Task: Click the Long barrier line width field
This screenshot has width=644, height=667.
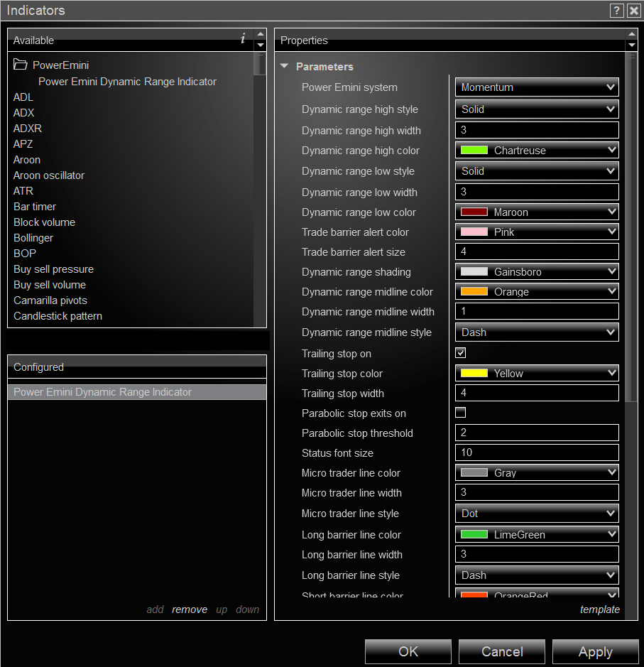Action: pyautogui.click(x=537, y=554)
